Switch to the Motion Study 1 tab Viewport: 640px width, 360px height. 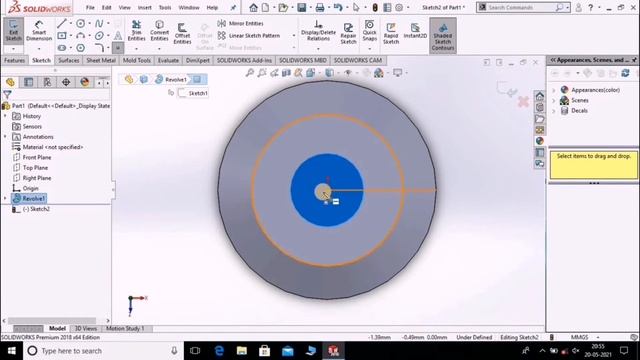[x=125, y=329]
